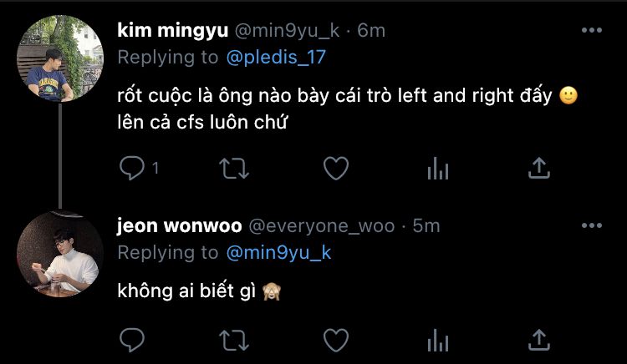627x364 pixels.
Task: Open kim mingyu's profile picture
Action: 60,58
